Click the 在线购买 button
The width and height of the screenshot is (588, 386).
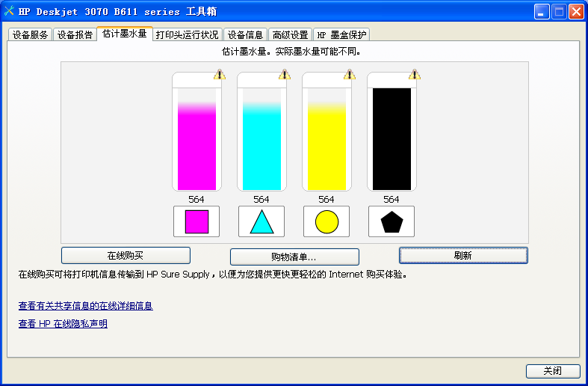click(126, 255)
